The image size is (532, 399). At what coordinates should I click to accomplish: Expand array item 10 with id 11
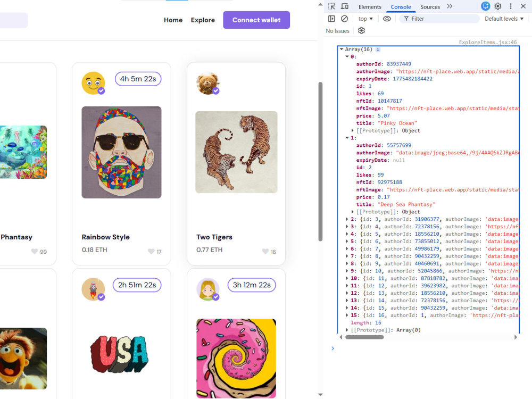347,278
